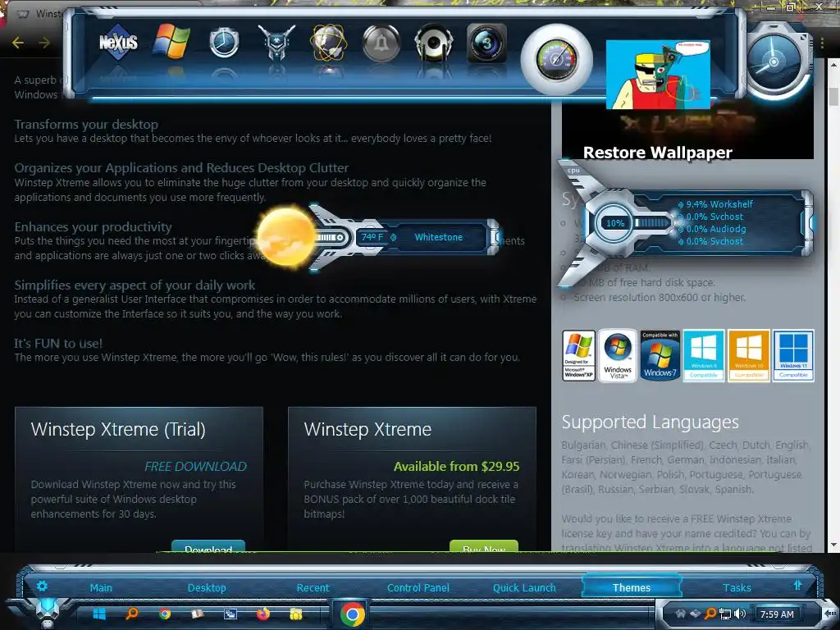Click the 74° F temperature readout
The image size is (840, 630).
click(372, 237)
